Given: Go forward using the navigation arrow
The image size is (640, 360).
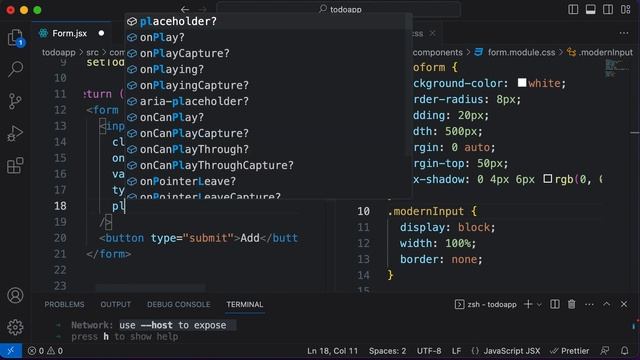Looking at the screenshot, I should [x=202, y=9].
